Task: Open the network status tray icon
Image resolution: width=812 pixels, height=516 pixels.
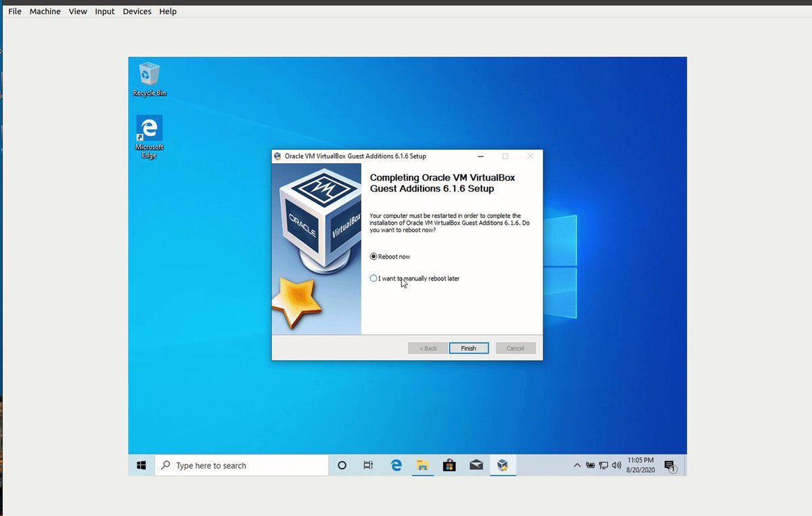Action: pos(604,465)
